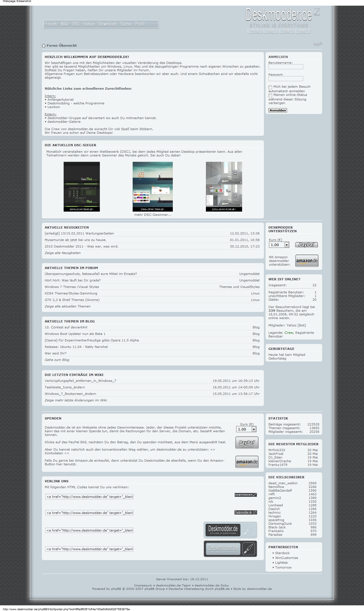Click the Anmelden button
364x611 pixels.
[x=278, y=110]
